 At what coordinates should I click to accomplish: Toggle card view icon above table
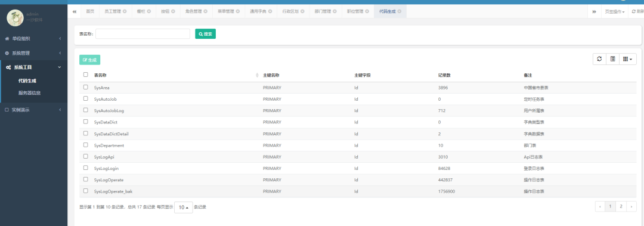(x=612, y=59)
